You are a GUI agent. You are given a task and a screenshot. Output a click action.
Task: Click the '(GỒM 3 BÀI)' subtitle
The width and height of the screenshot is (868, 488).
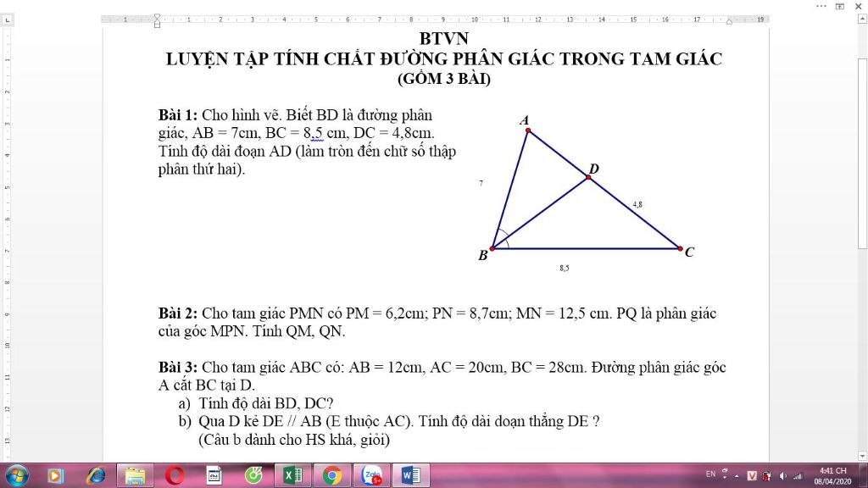[x=444, y=79]
